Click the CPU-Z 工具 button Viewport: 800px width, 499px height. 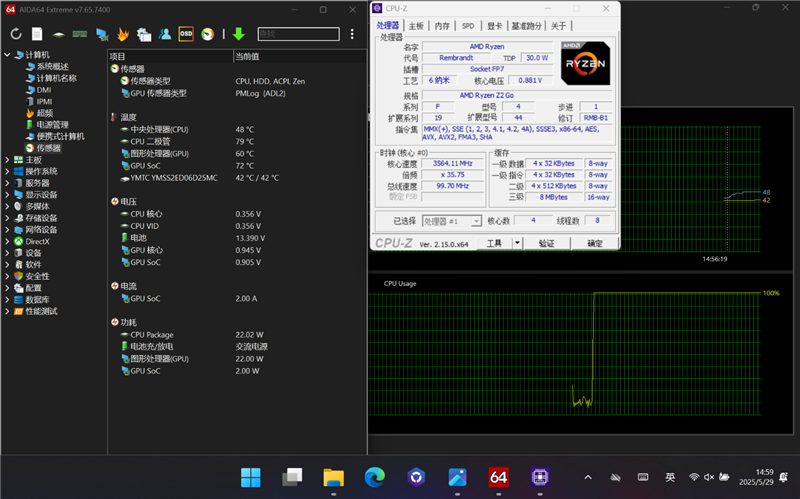(494, 243)
